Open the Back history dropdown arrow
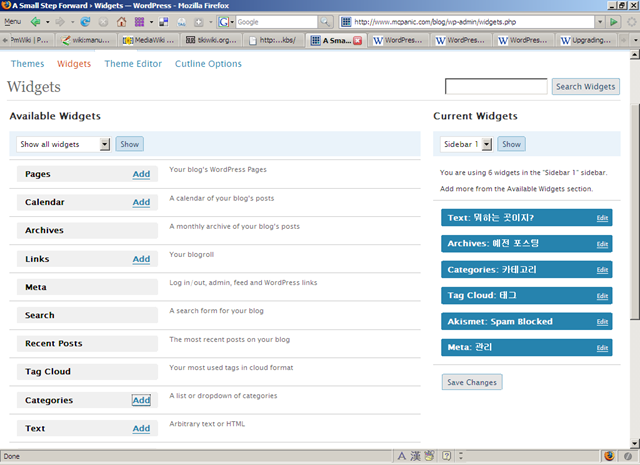 click(48, 22)
